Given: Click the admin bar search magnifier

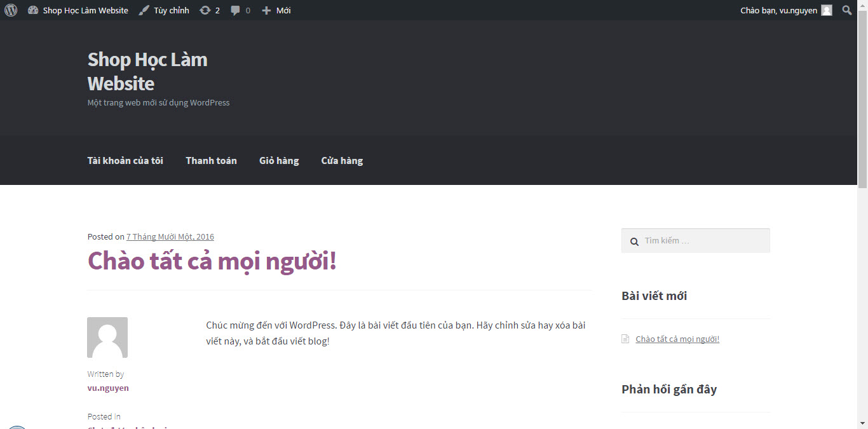Looking at the screenshot, I should (x=846, y=10).
